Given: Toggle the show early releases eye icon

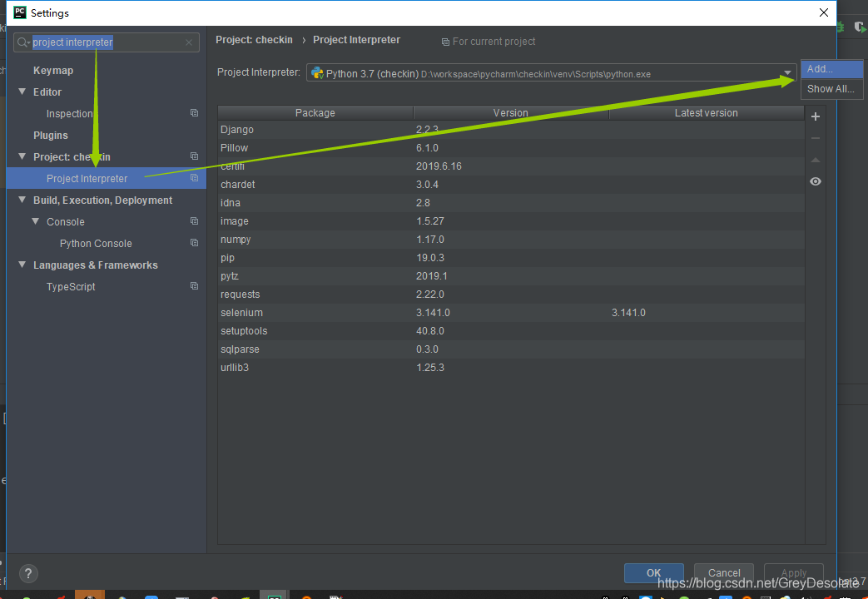Looking at the screenshot, I should [x=816, y=181].
